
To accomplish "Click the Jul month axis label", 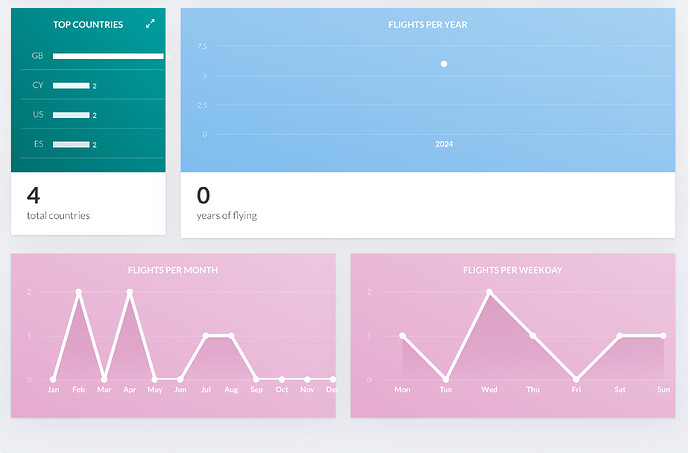I will tap(206, 390).
